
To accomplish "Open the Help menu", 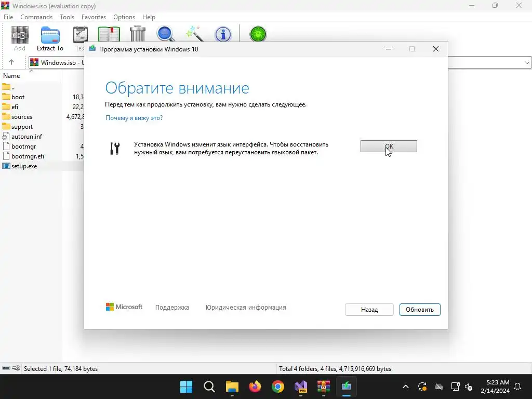I will 149,17.
